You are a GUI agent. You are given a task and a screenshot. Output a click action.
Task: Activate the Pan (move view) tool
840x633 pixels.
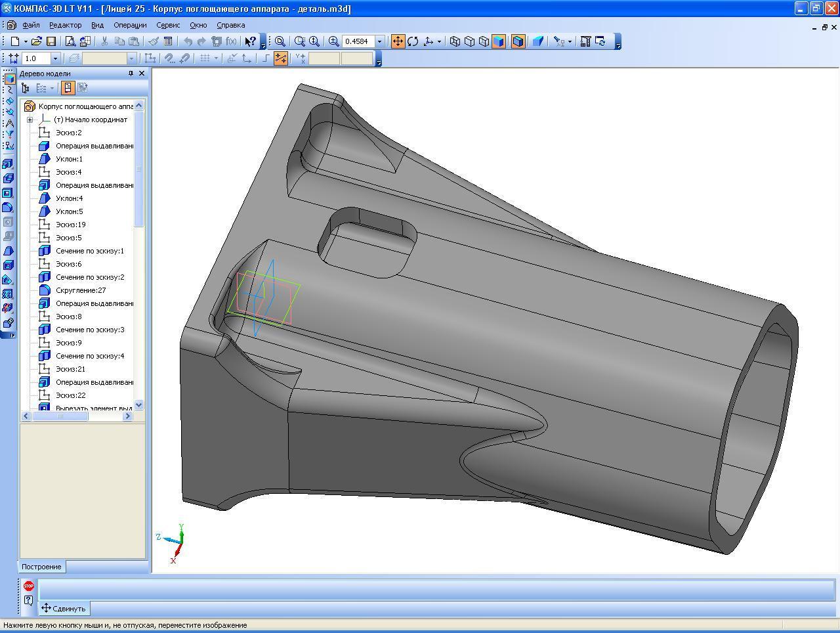[x=398, y=41]
